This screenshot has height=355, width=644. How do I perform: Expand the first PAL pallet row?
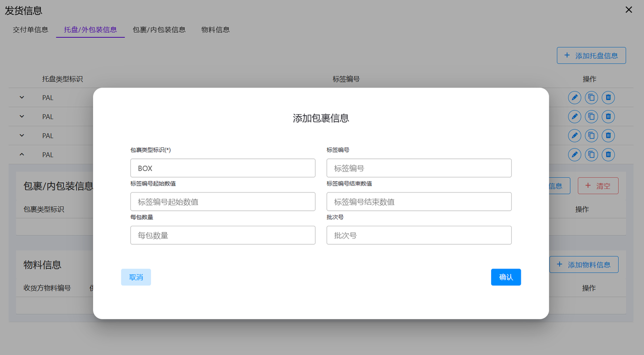[x=22, y=98]
